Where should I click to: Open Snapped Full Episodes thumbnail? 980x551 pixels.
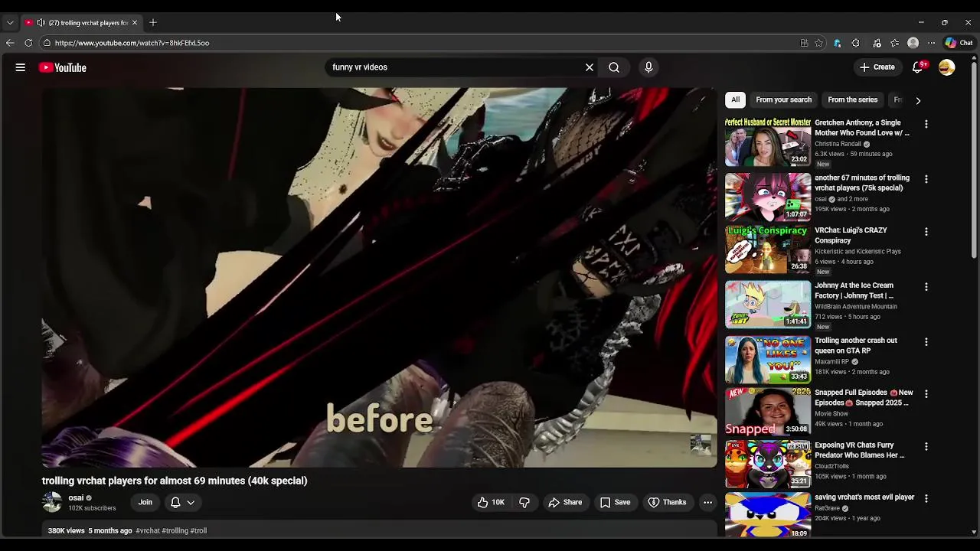[x=768, y=412]
